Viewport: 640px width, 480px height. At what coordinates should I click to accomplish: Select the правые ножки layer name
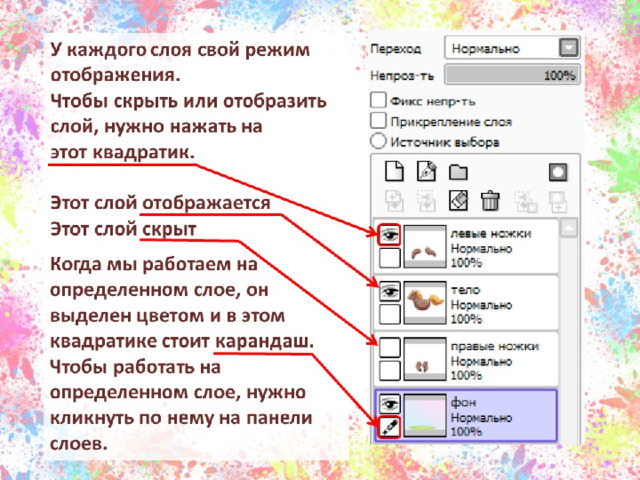click(495, 346)
